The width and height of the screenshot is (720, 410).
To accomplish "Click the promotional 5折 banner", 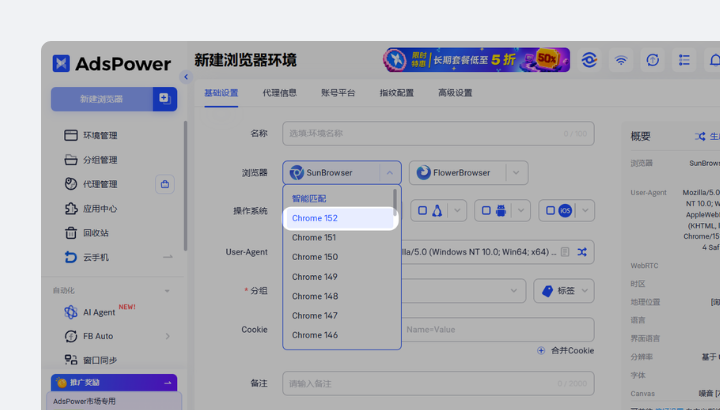I will point(476,60).
